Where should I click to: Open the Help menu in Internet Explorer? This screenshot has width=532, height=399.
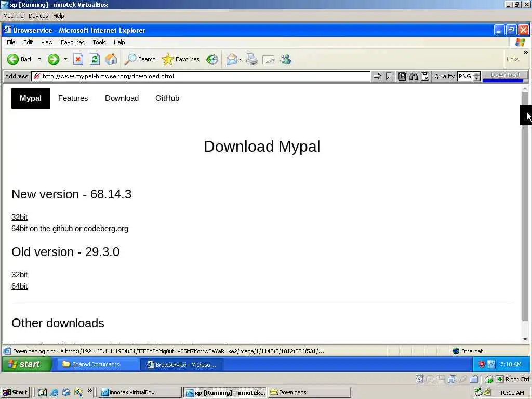[x=119, y=42]
